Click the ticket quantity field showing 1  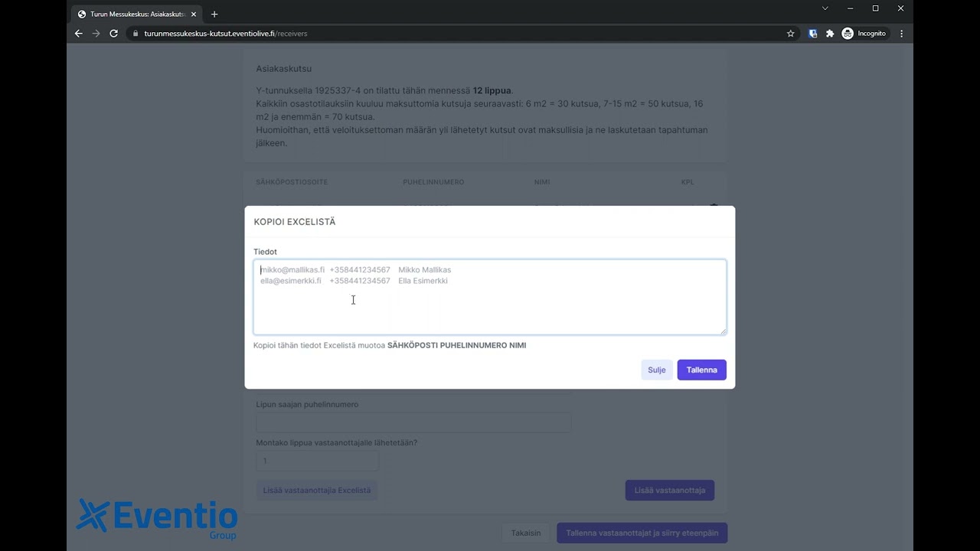317,461
